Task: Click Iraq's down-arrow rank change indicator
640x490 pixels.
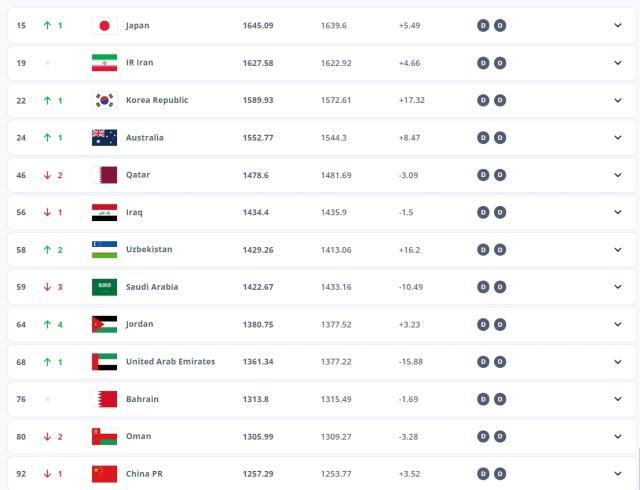Action: [47, 212]
